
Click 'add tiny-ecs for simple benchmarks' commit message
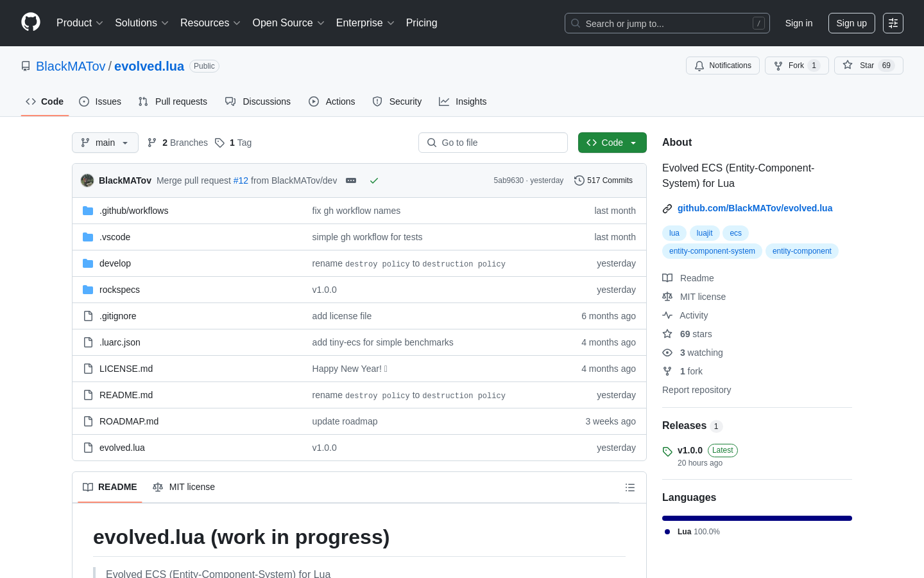382,342
